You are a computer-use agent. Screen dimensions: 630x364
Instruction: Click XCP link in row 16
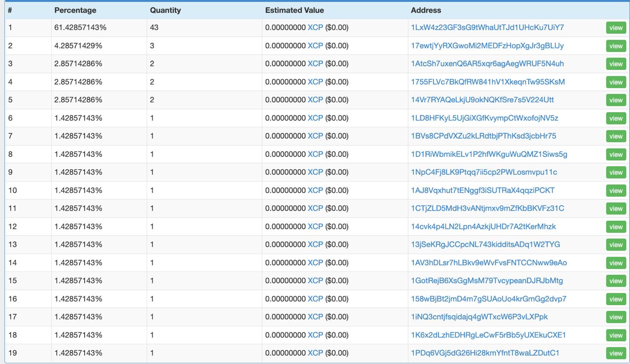coord(315,299)
